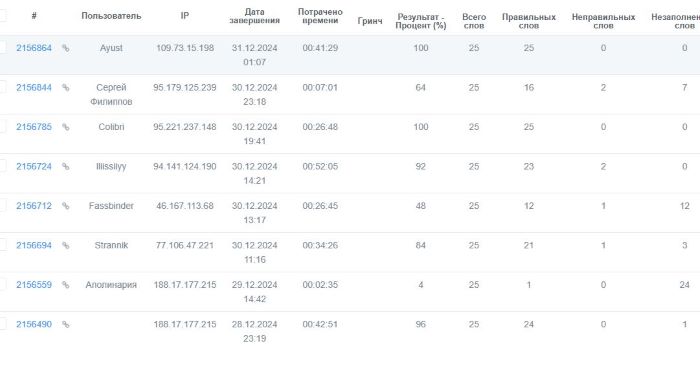Click the percent icon beside result 2156724
Image resolution: width=700 pixels, height=374 pixels.
66,166
